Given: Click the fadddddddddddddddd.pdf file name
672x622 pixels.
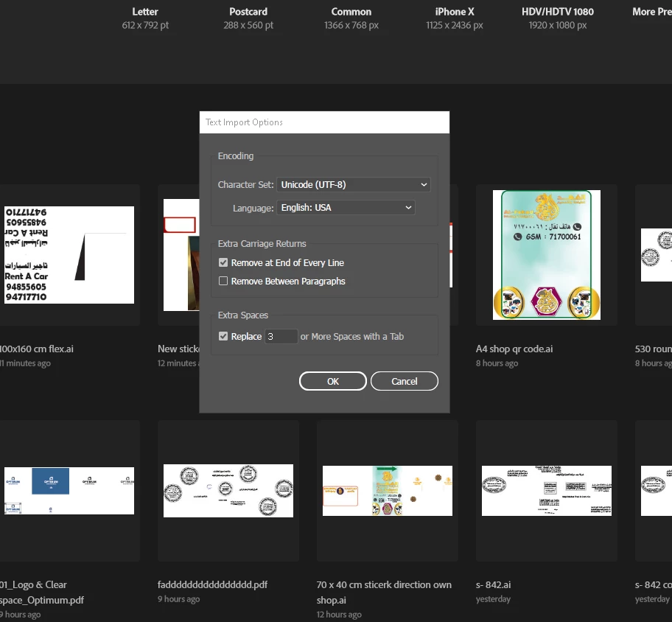Looking at the screenshot, I should pyautogui.click(x=212, y=584).
